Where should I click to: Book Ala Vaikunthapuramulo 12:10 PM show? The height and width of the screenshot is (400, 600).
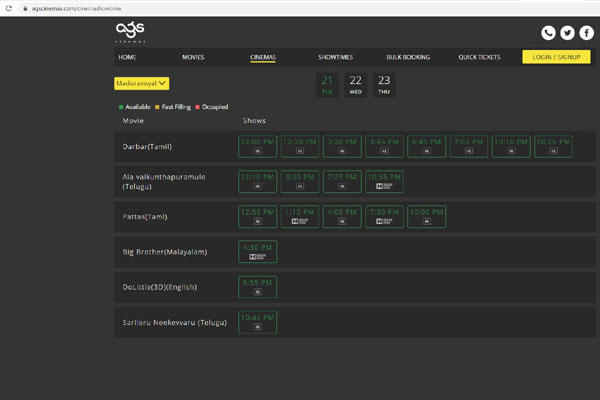(258, 181)
